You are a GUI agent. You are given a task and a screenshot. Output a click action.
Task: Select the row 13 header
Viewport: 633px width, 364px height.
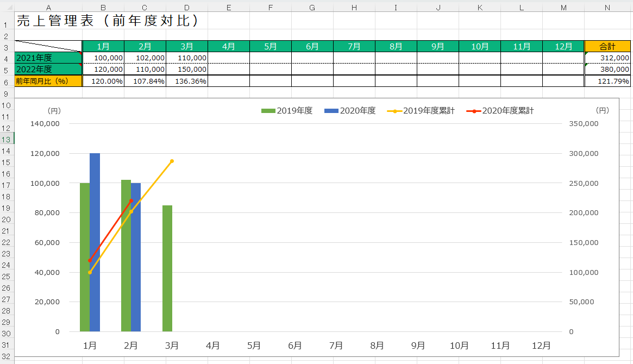pyautogui.click(x=7, y=140)
